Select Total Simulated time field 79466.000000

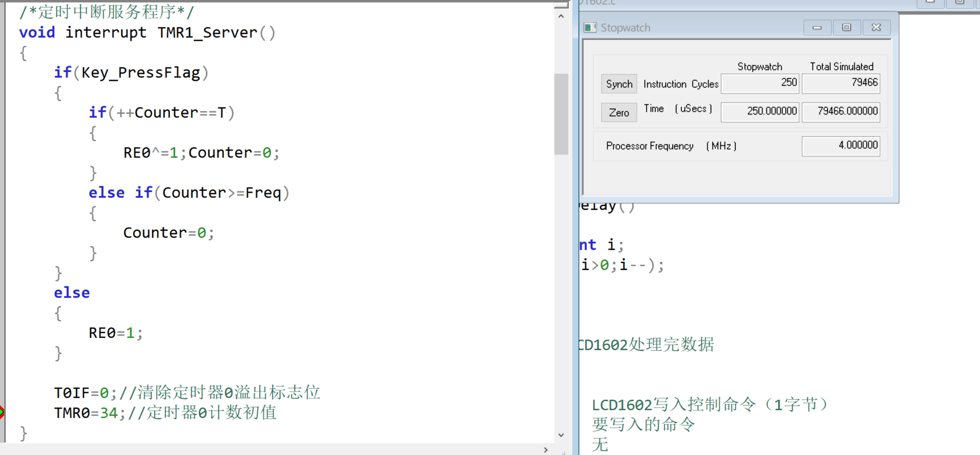841,111
